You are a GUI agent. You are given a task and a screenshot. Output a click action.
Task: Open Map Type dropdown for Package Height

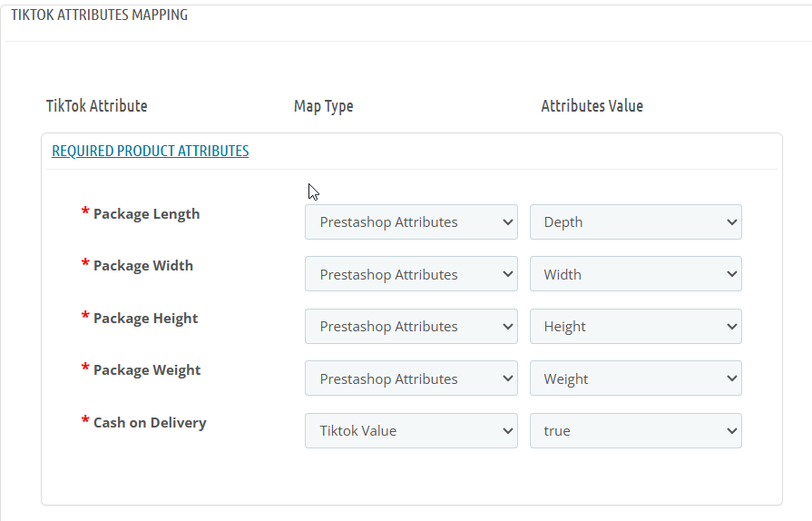click(x=411, y=326)
